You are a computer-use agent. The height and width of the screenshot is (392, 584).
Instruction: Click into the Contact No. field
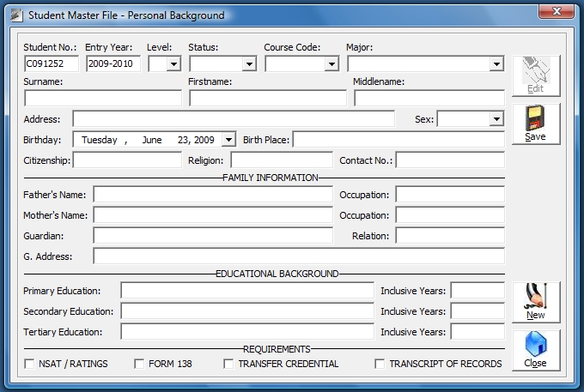click(450, 160)
